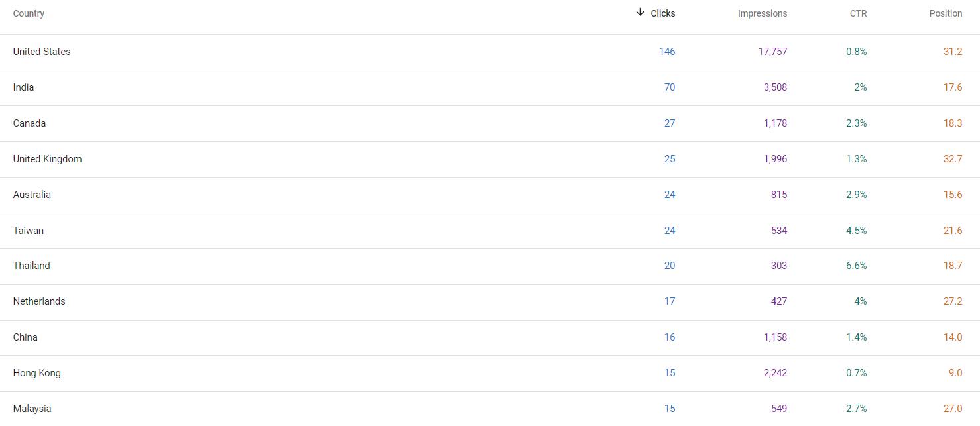Choose the Malaysia row

point(32,409)
